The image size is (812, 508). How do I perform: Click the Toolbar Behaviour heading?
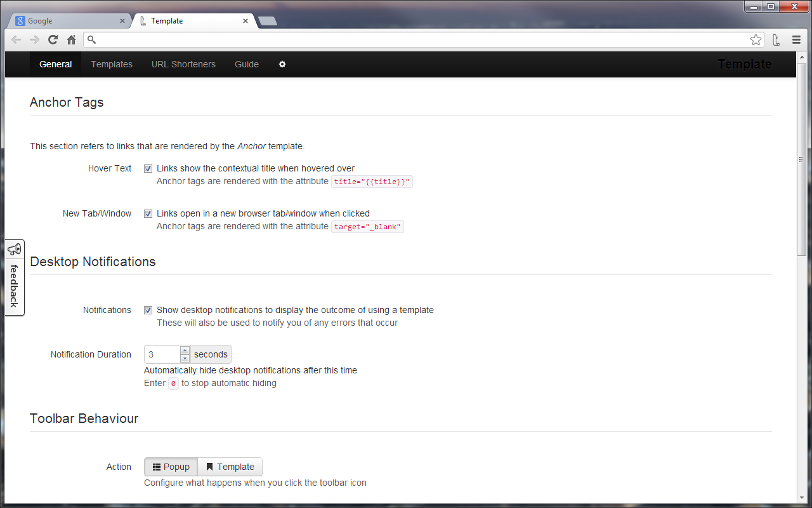pos(84,418)
